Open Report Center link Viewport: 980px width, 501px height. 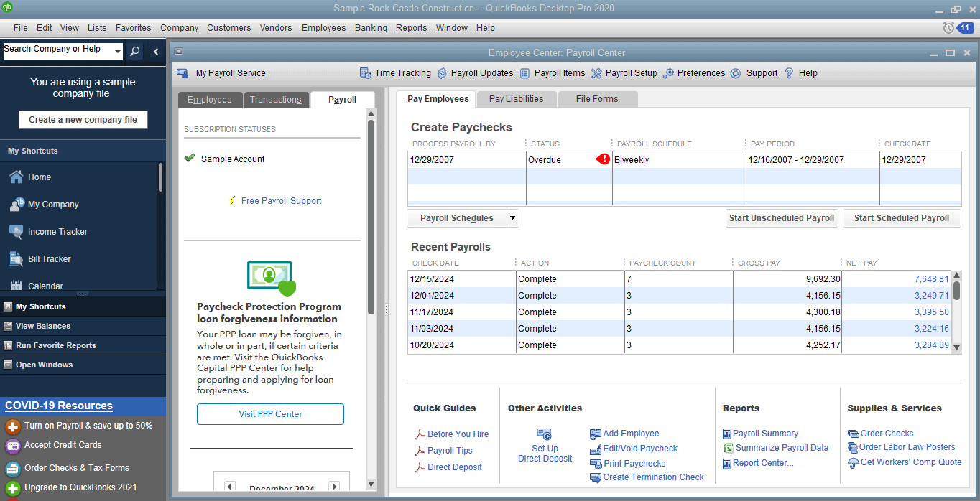pos(763,463)
